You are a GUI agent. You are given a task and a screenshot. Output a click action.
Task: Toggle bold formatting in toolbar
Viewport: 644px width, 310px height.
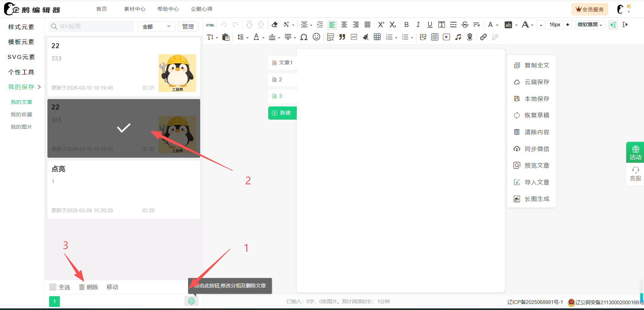pos(406,25)
